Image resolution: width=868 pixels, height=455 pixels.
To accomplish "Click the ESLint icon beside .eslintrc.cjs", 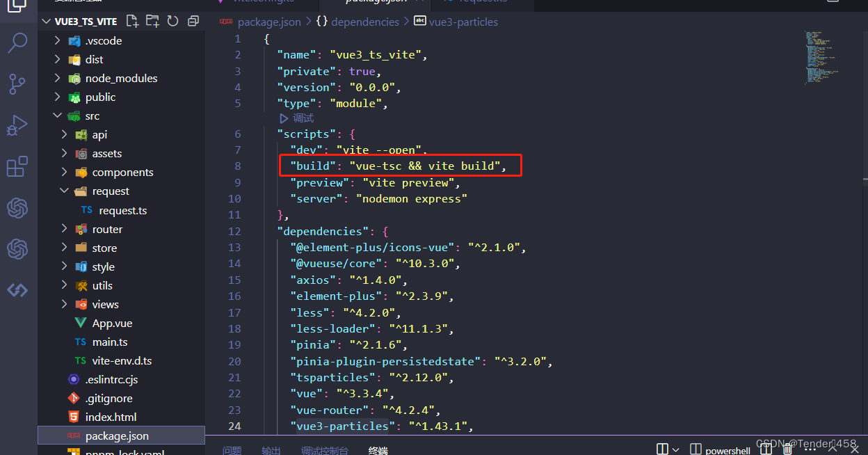I will [x=74, y=379].
